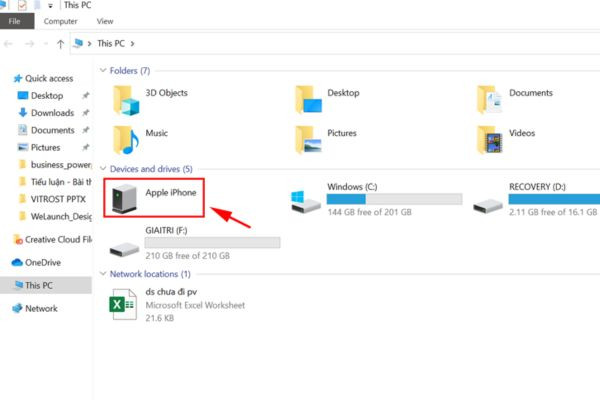Open the Videos folder icon

pos(490,140)
